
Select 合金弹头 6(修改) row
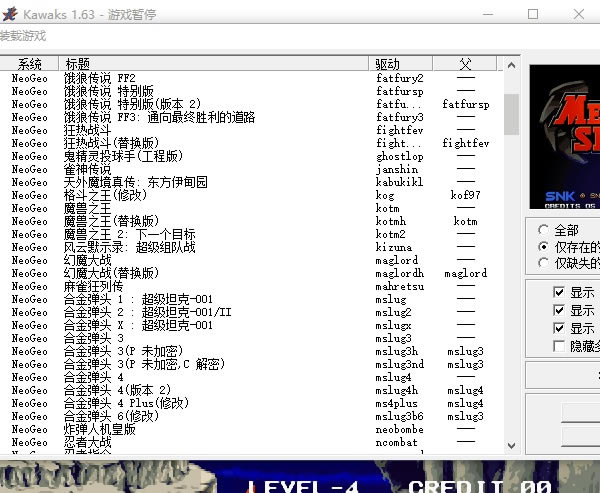(x=251, y=416)
